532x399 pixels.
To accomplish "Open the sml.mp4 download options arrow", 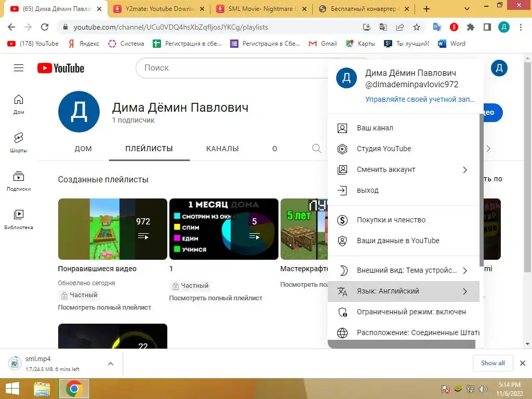I will (111, 364).
